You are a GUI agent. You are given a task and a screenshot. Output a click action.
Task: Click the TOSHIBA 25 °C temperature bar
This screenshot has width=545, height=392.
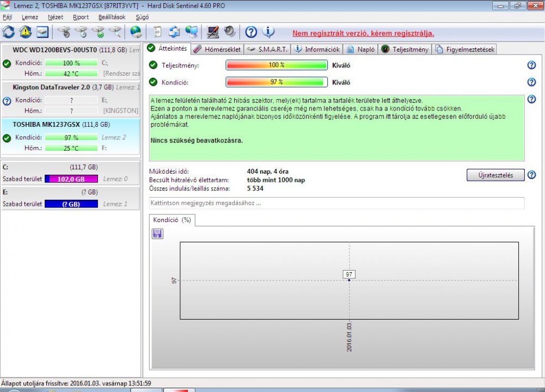tap(71, 148)
